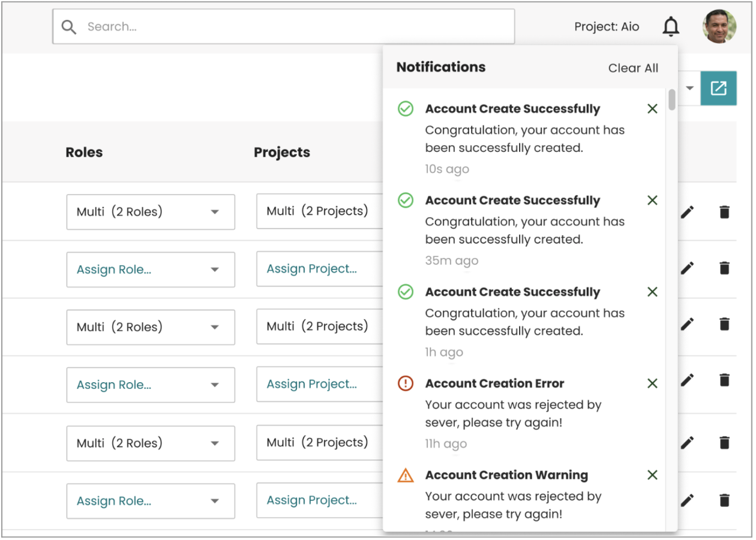
Task: Click the teal export/open-external icon button
Action: [x=718, y=89]
